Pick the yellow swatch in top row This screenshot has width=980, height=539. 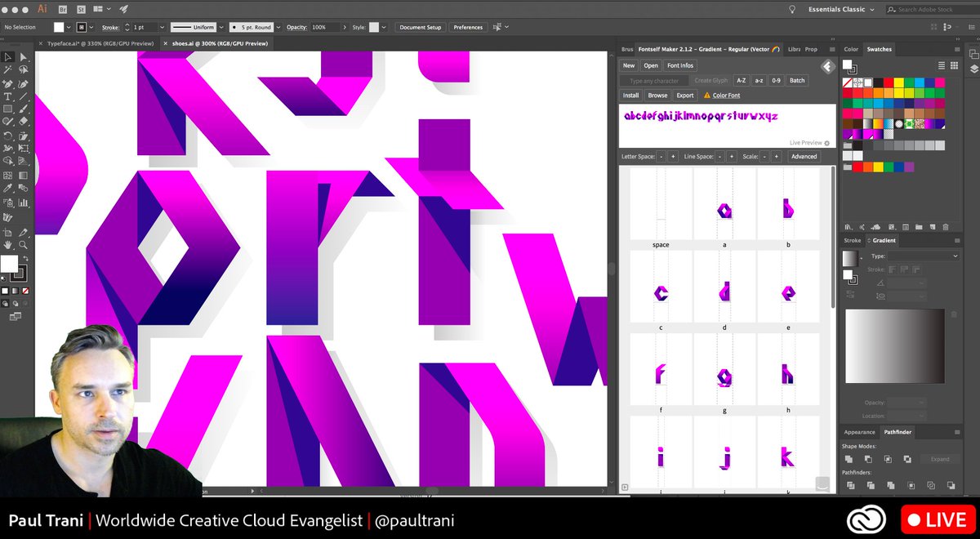coord(898,82)
